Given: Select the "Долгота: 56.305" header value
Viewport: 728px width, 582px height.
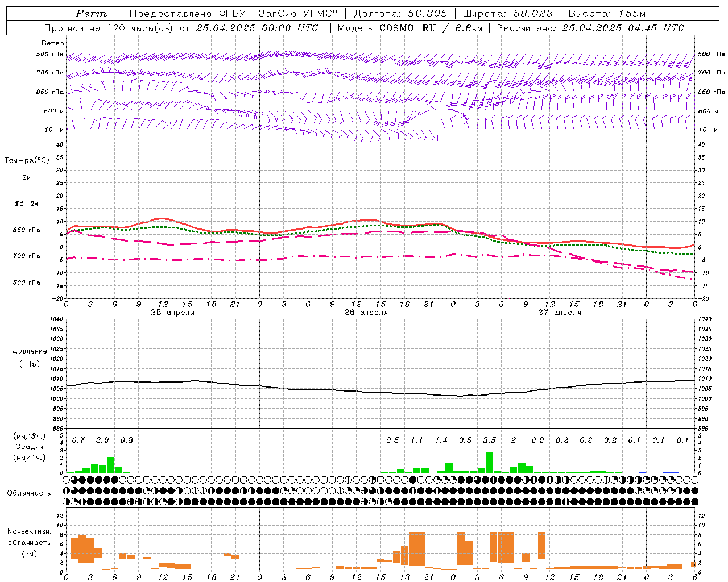Looking at the screenshot, I should coord(401,14).
